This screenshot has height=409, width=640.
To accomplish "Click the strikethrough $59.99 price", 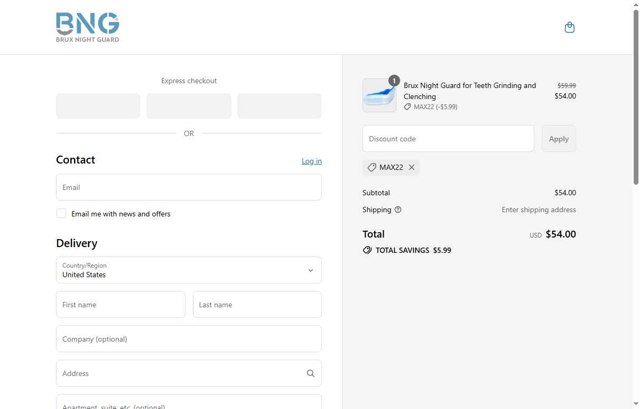I will click(567, 85).
